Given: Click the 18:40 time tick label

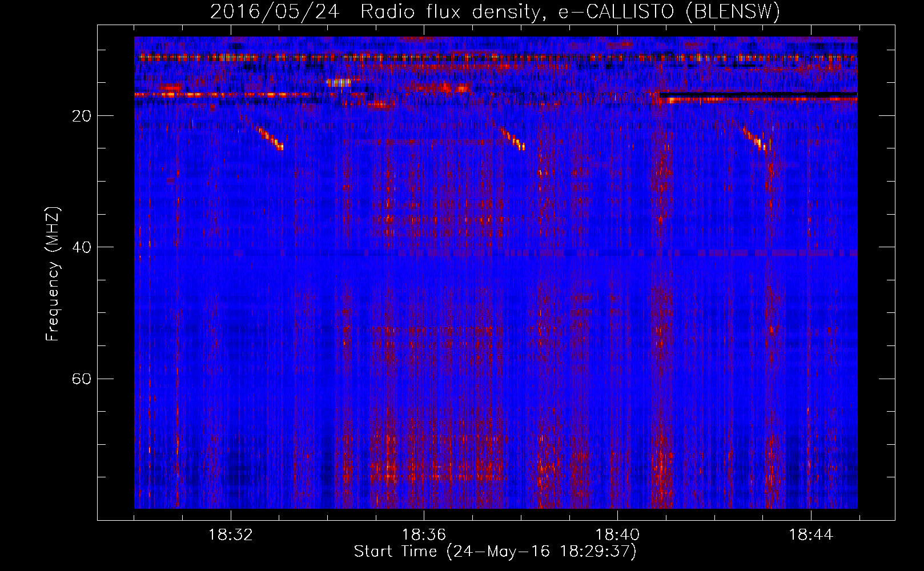Looking at the screenshot, I should [617, 535].
